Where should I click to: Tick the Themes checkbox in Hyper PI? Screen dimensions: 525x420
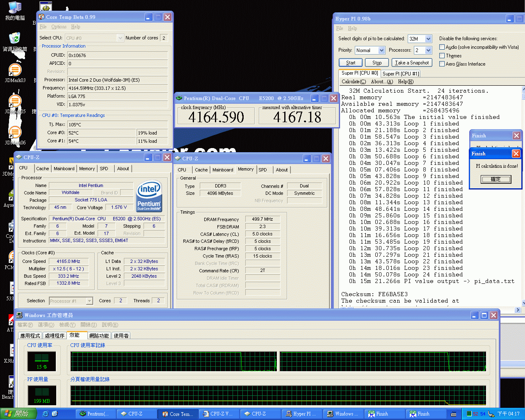pos(442,55)
